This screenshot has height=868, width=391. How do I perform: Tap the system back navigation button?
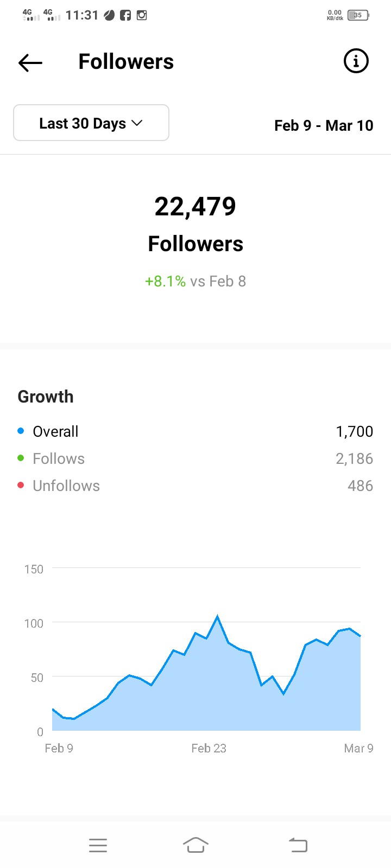298,845
